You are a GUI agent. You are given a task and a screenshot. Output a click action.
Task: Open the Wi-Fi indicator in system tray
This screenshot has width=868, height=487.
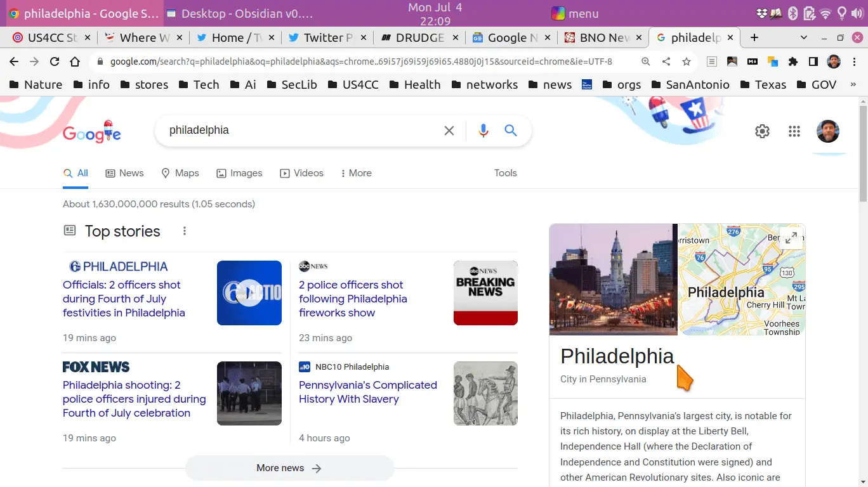pyautogui.click(x=825, y=13)
